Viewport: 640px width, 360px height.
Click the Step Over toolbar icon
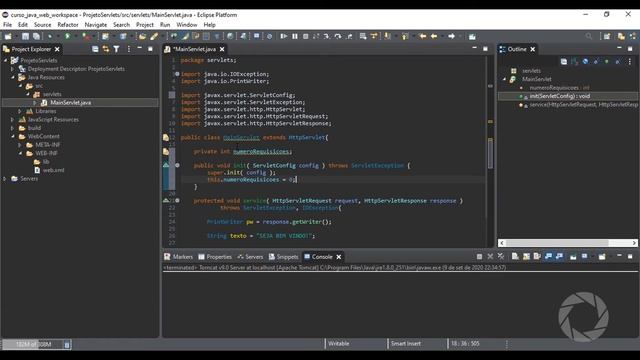coord(338,36)
